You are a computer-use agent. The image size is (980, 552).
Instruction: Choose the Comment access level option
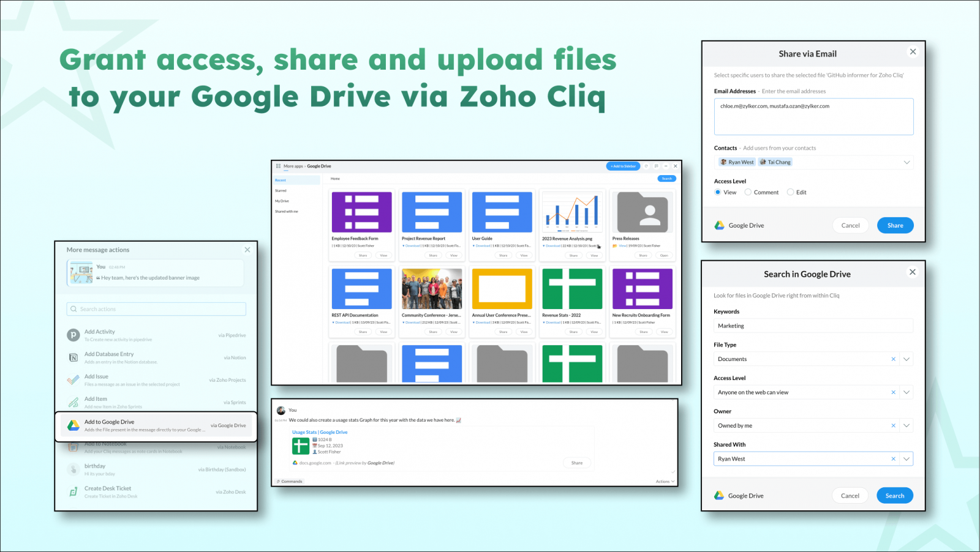click(748, 192)
